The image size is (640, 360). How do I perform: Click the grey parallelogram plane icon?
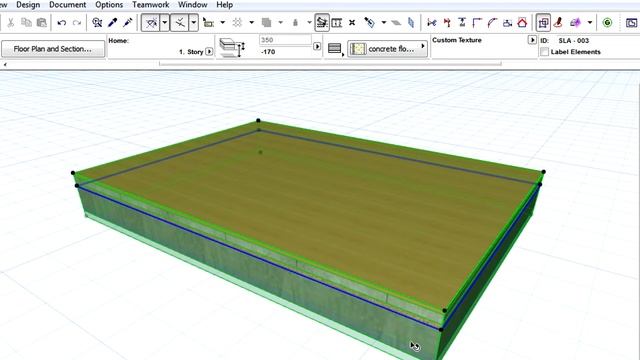[396, 23]
